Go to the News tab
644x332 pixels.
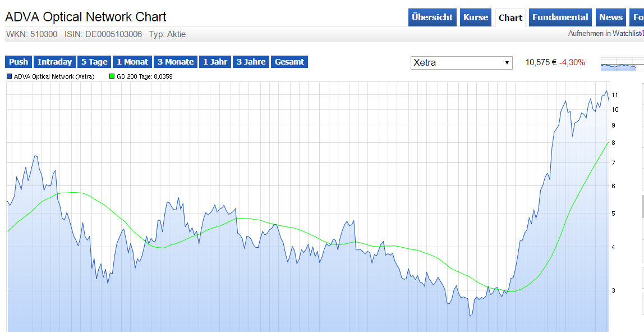tap(611, 17)
